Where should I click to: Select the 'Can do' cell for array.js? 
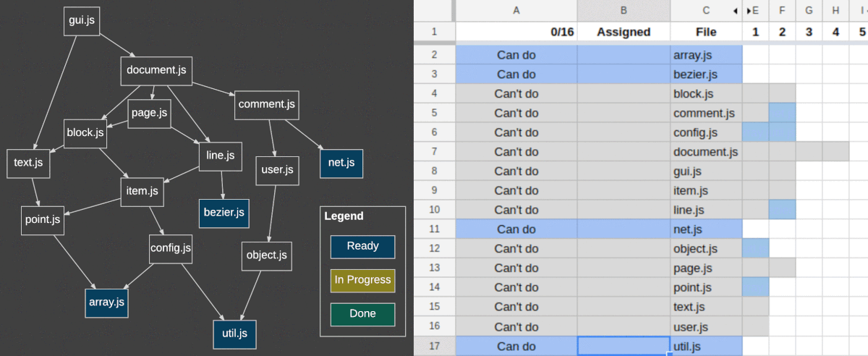pyautogui.click(x=516, y=55)
